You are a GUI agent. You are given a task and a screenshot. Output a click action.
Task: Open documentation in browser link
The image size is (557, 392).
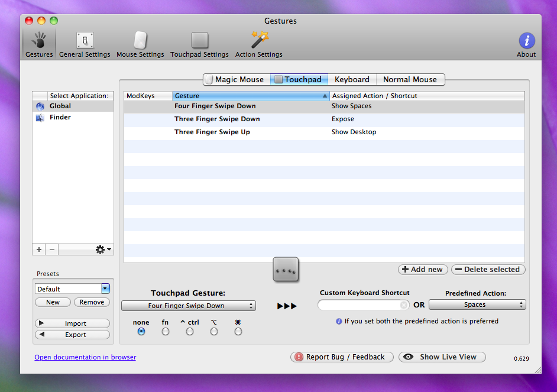pos(85,357)
